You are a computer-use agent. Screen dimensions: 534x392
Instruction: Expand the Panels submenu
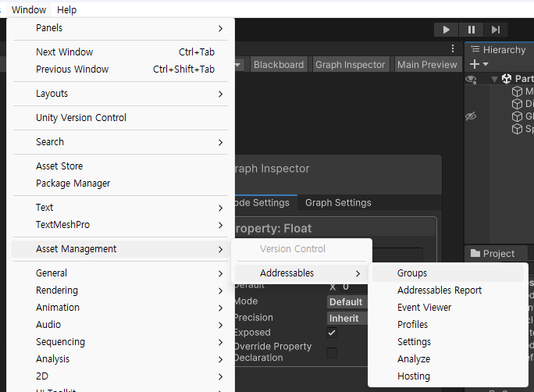[x=120, y=28]
